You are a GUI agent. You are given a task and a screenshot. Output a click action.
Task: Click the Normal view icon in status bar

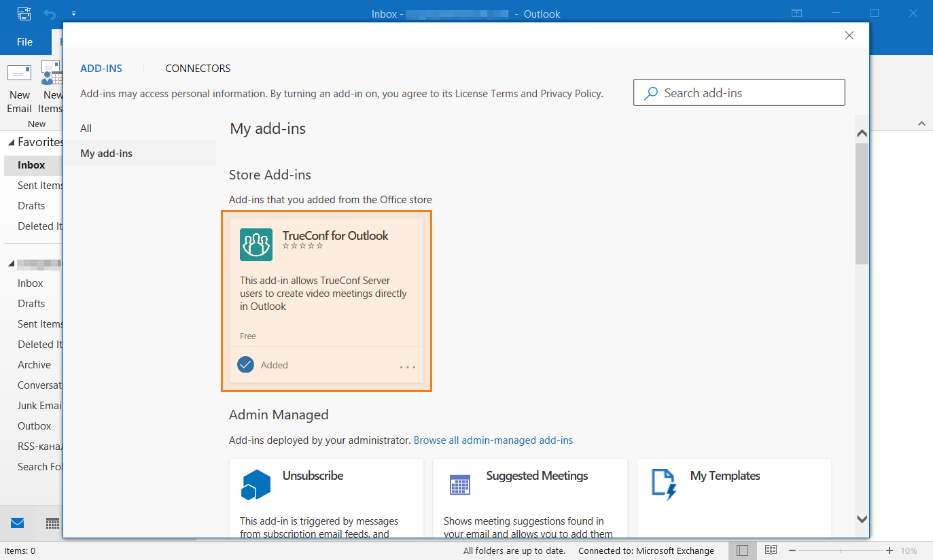(x=742, y=550)
